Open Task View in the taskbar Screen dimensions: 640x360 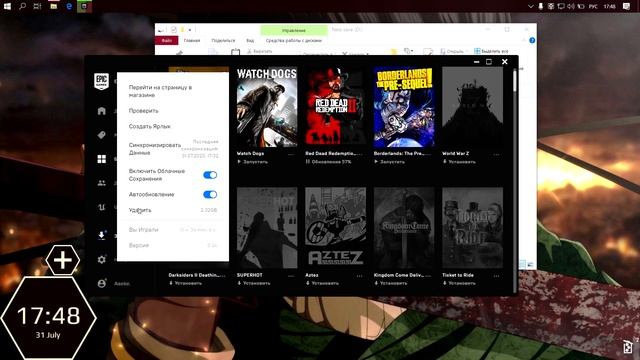click(38, 6)
